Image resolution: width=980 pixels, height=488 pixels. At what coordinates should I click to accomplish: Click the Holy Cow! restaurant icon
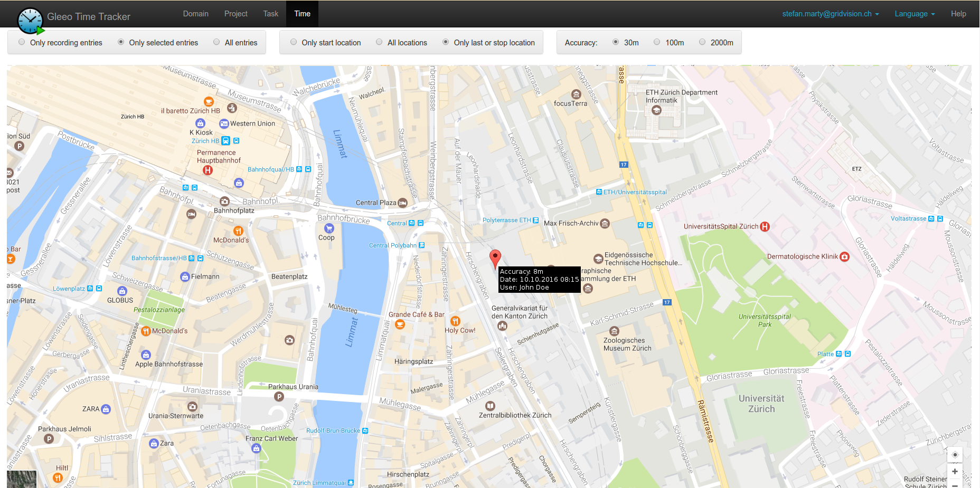point(455,321)
